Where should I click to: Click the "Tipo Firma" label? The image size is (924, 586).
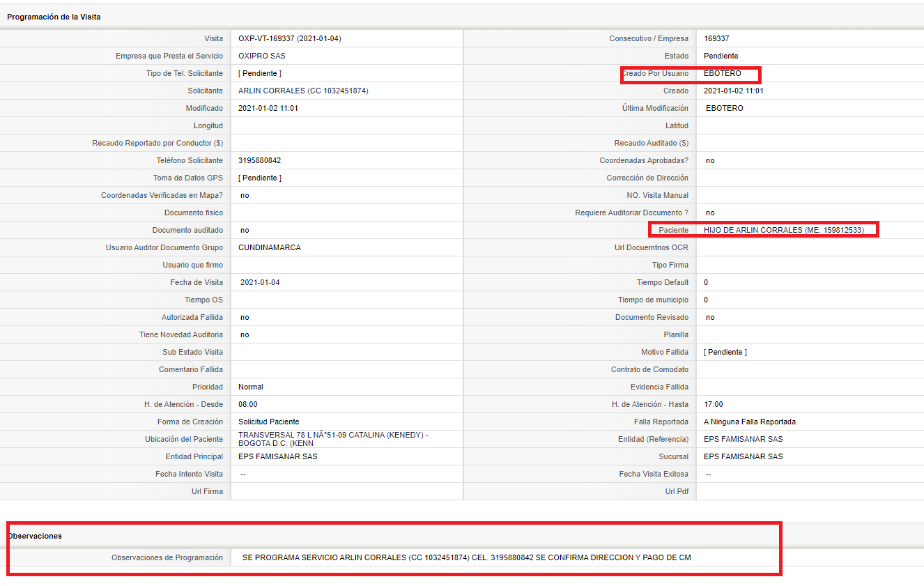coord(670,265)
